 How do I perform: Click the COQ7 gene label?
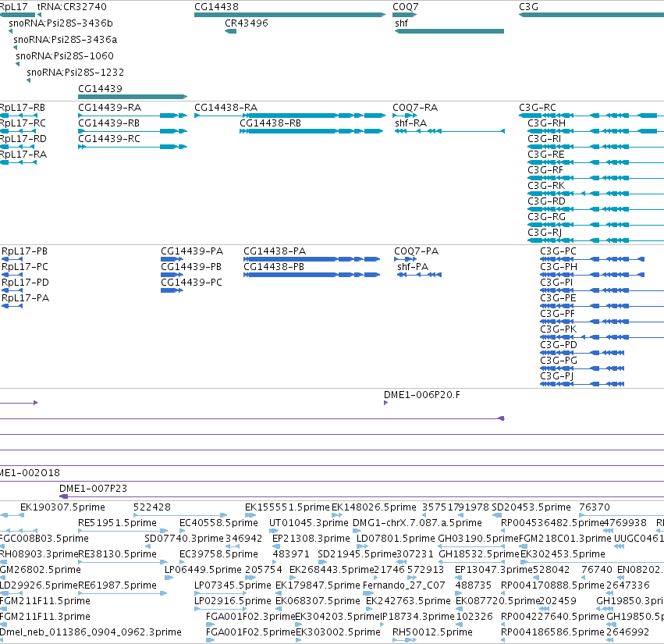coord(405,7)
